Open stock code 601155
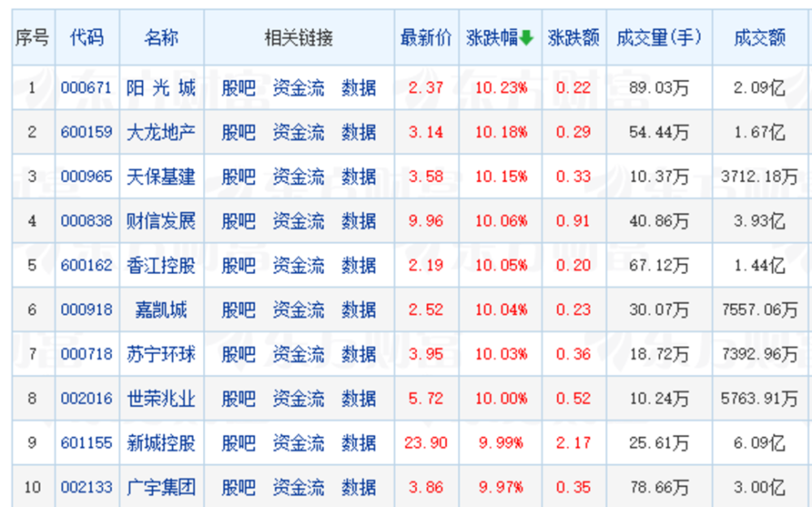The height and width of the screenshot is (507, 812). pyautogui.click(x=87, y=444)
